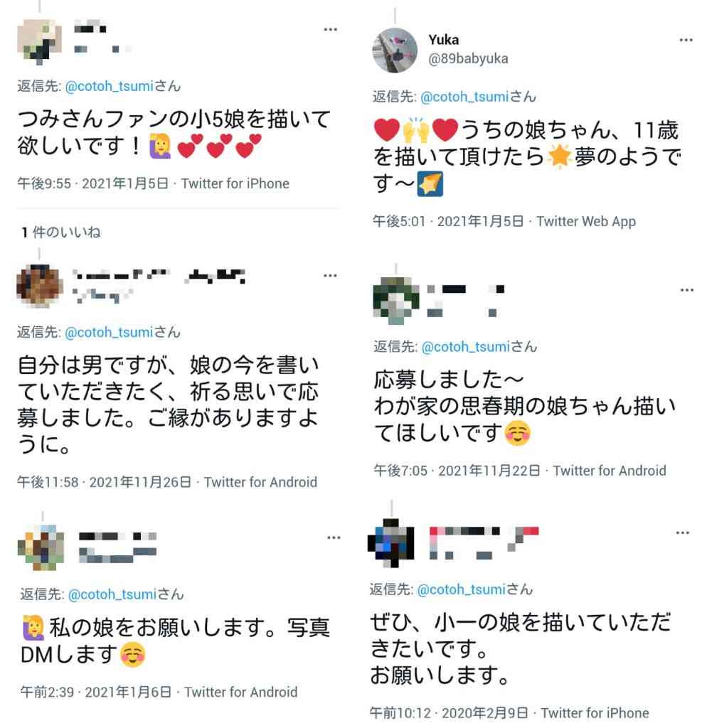The image size is (707, 728).
Task: Open more menu on 私の娘をお願いします tweet
Action: coord(334,537)
